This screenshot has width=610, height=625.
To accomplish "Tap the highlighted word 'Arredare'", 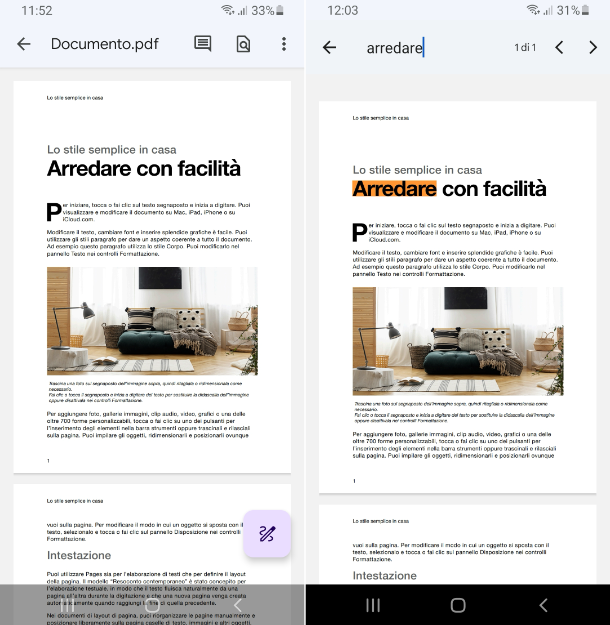I will pos(395,189).
